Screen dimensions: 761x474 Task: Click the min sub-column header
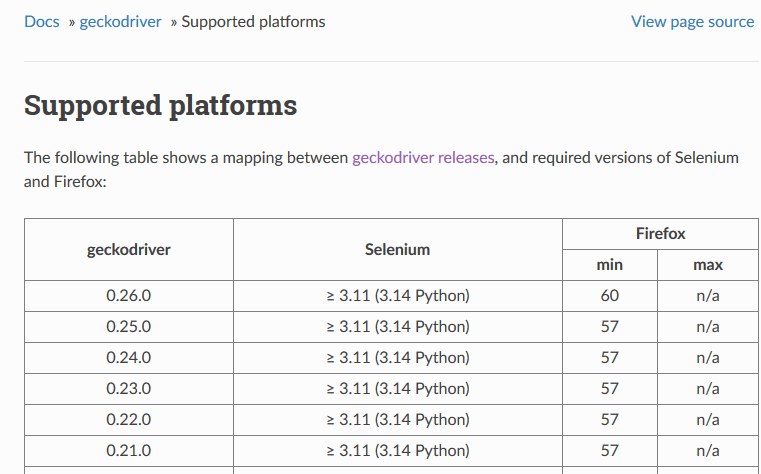(609, 265)
